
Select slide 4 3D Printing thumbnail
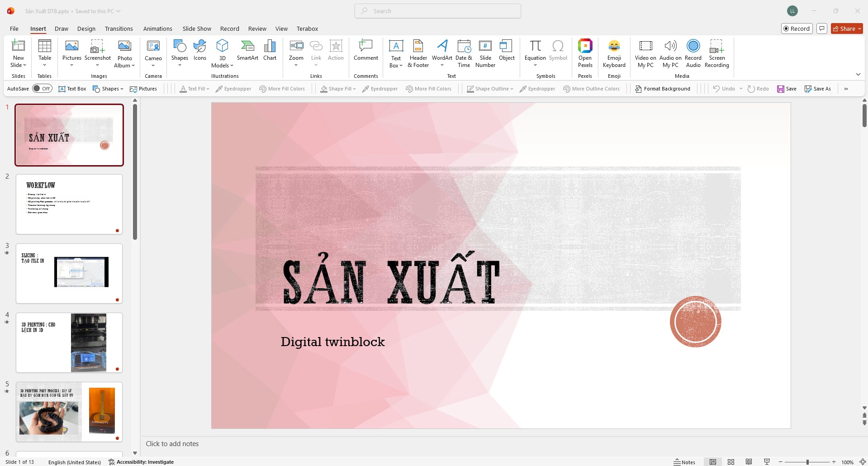[x=69, y=342]
